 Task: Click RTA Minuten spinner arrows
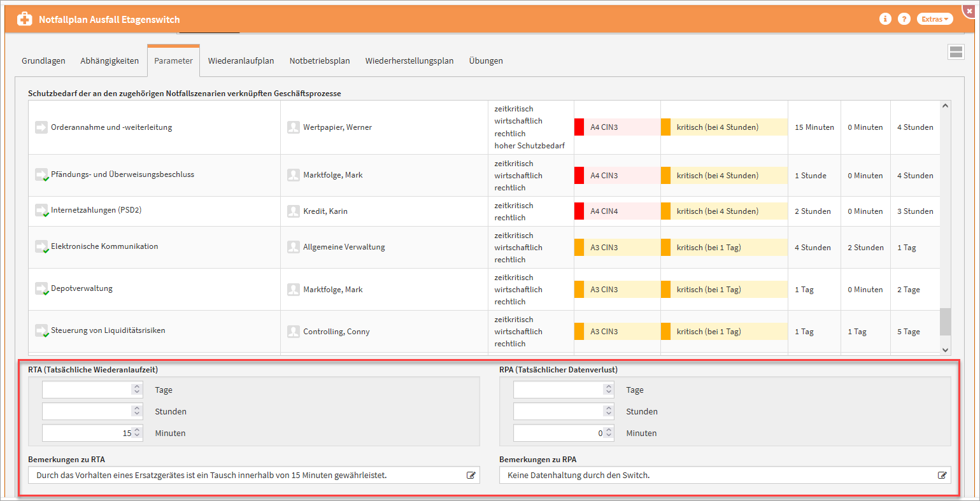[137, 433]
